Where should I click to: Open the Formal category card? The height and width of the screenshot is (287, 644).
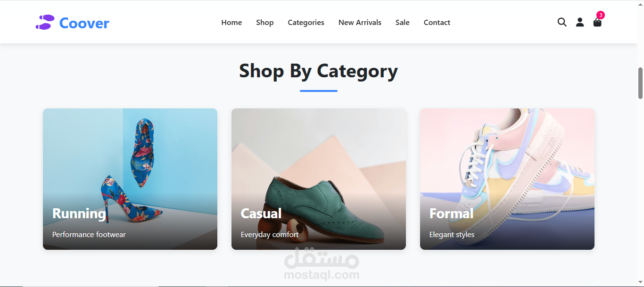[x=507, y=179]
